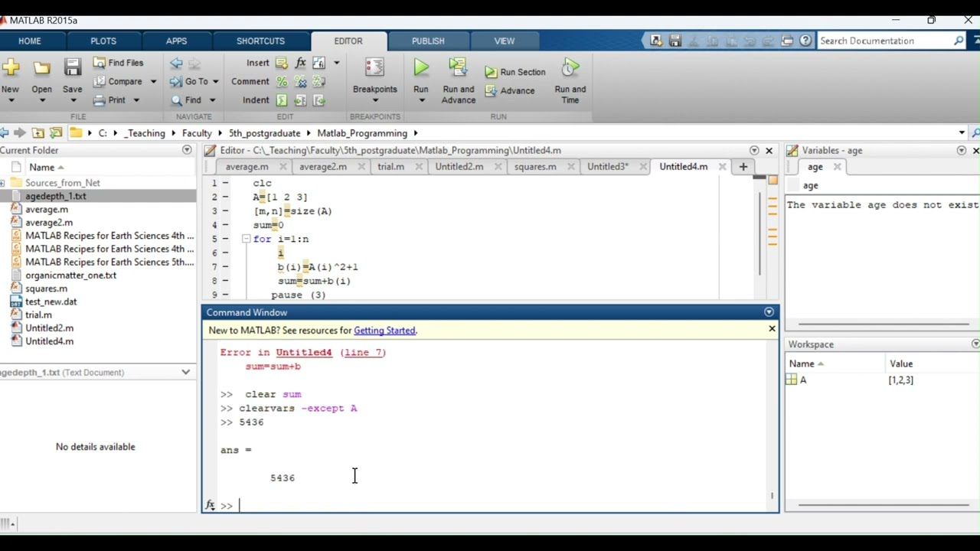Viewport: 980px width, 551px height.
Task: Add a new editor tab with plus
Action: pos(743,166)
